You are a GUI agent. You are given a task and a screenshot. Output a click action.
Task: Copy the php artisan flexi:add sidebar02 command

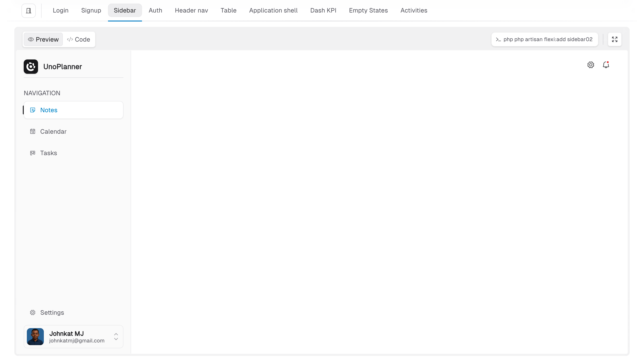point(544,39)
